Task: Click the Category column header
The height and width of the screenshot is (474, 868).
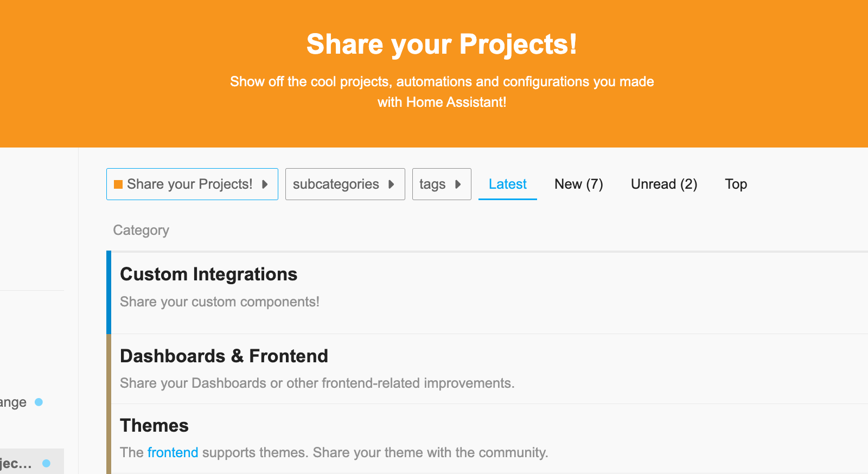Action: [141, 230]
